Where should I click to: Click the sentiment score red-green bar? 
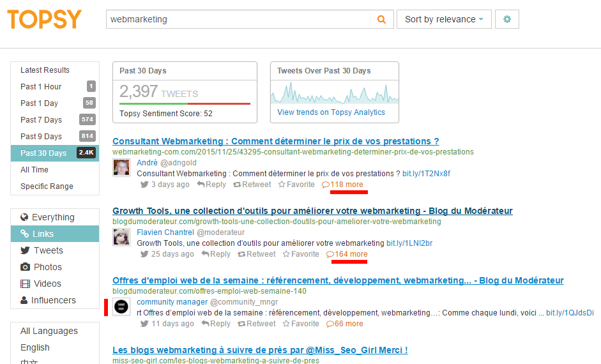pos(185,103)
